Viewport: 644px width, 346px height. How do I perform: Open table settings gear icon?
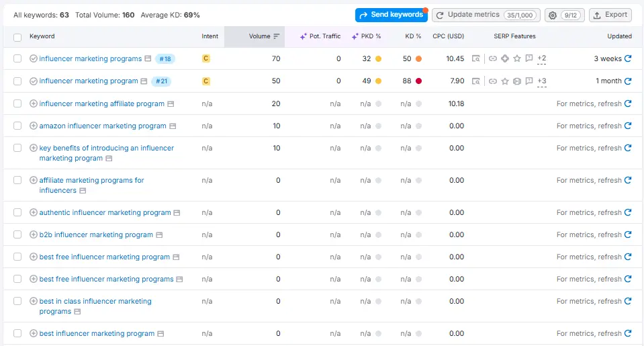click(x=552, y=15)
